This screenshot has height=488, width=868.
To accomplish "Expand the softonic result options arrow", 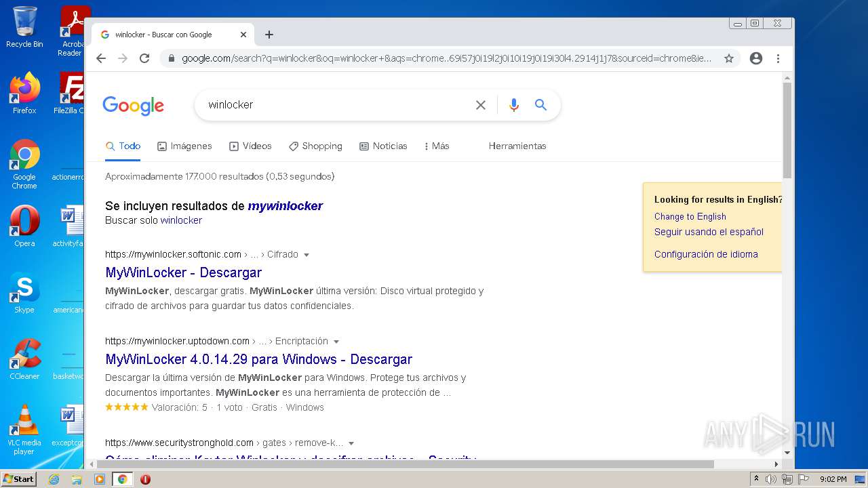I will (307, 255).
